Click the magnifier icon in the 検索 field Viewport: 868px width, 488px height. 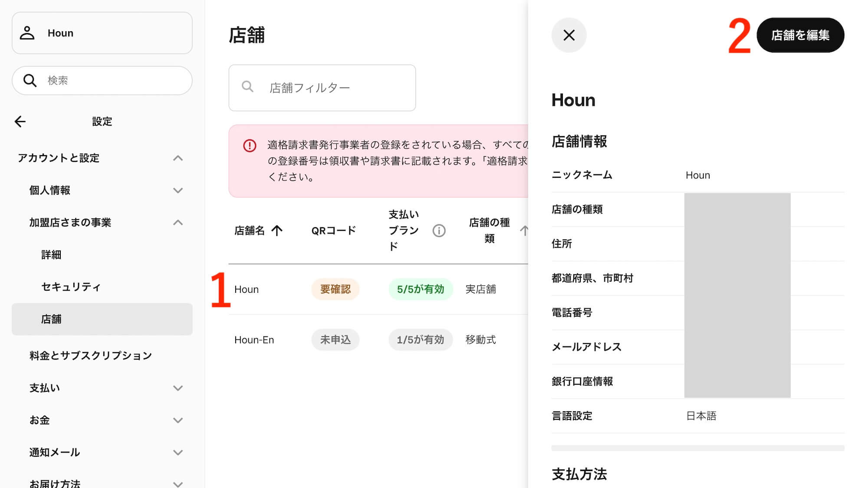coord(30,80)
